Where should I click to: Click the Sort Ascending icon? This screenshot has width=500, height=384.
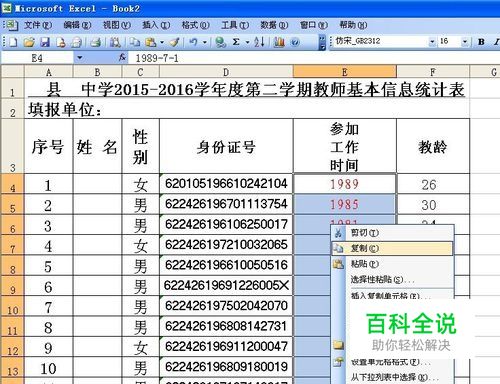click(x=259, y=42)
